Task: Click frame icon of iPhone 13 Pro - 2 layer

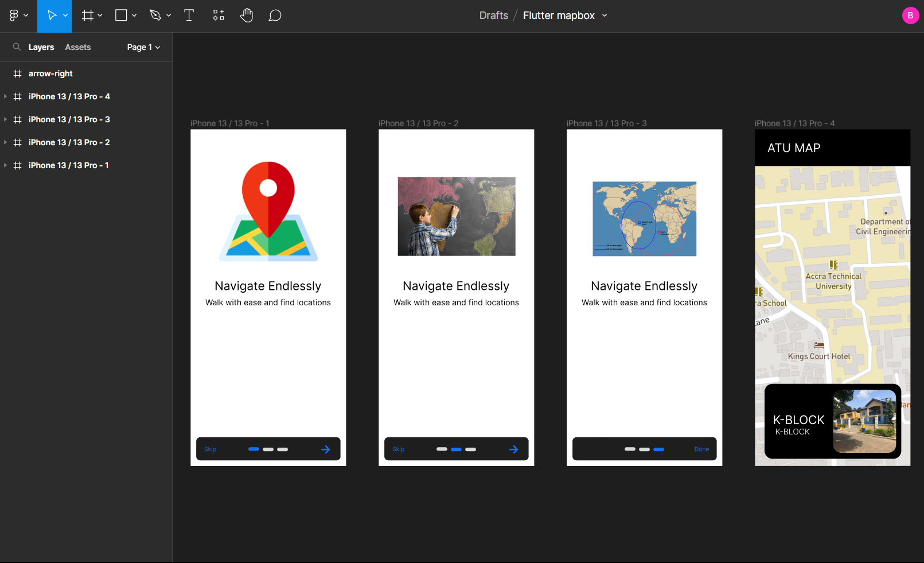Action: (18, 142)
